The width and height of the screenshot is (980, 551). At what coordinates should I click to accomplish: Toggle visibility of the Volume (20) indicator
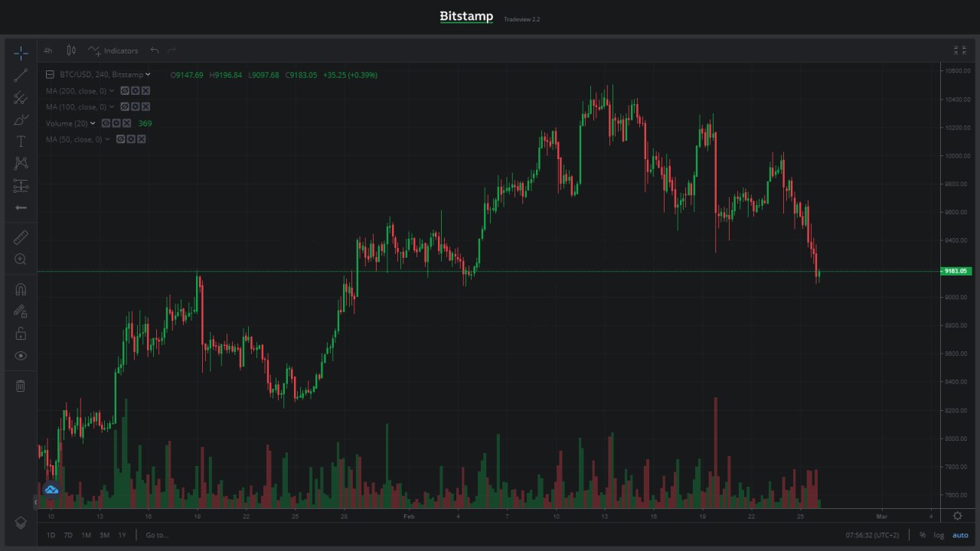(106, 123)
